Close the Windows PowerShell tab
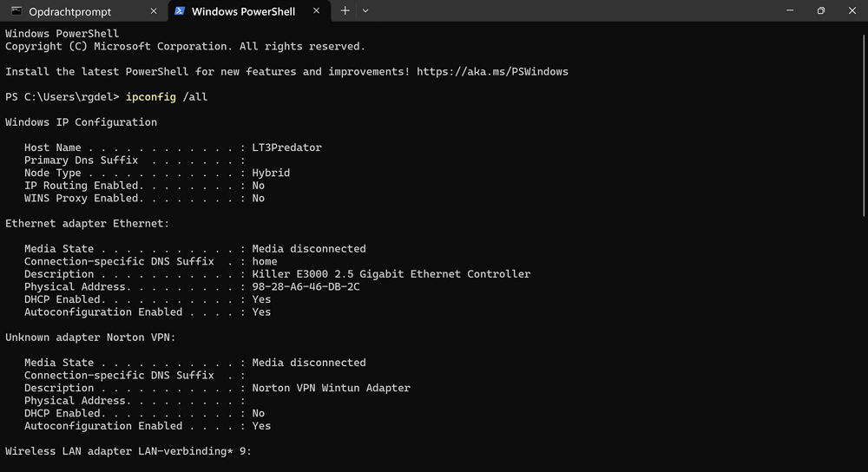Image resolution: width=868 pixels, height=472 pixels. click(316, 10)
